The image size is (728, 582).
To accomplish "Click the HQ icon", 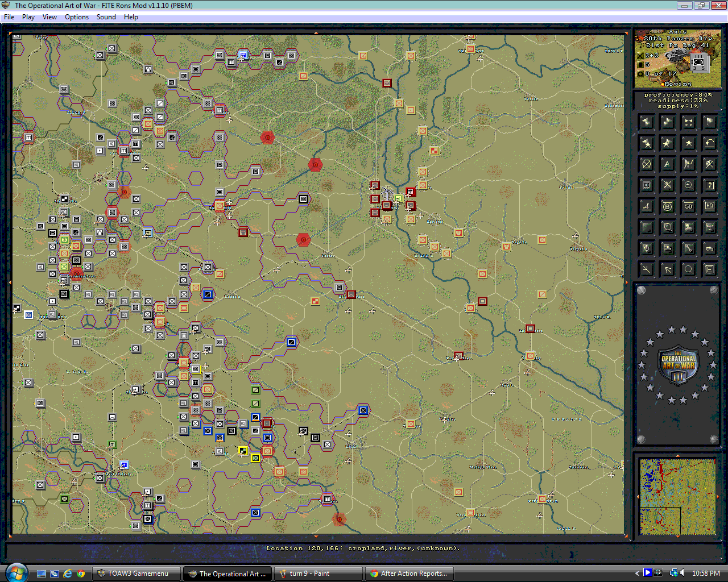I will pyautogui.click(x=710, y=206).
